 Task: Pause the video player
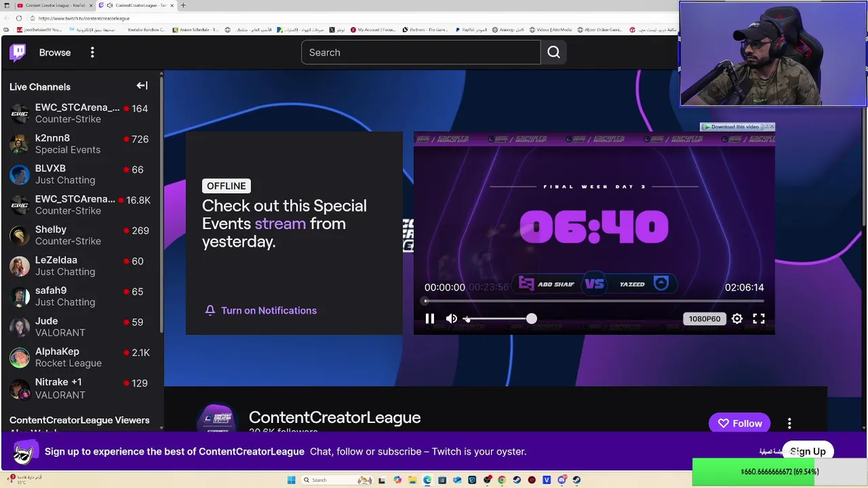click(x=430, y=319)
